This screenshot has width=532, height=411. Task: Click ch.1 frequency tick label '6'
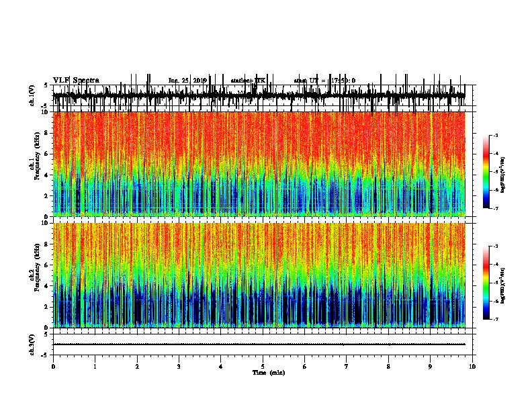click(x=46, y=154)
